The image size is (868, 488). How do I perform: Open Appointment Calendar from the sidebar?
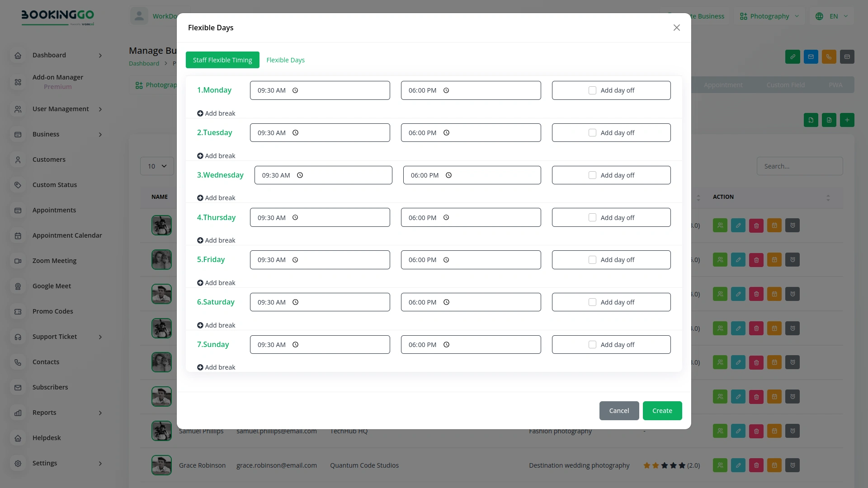click(67, 235)
